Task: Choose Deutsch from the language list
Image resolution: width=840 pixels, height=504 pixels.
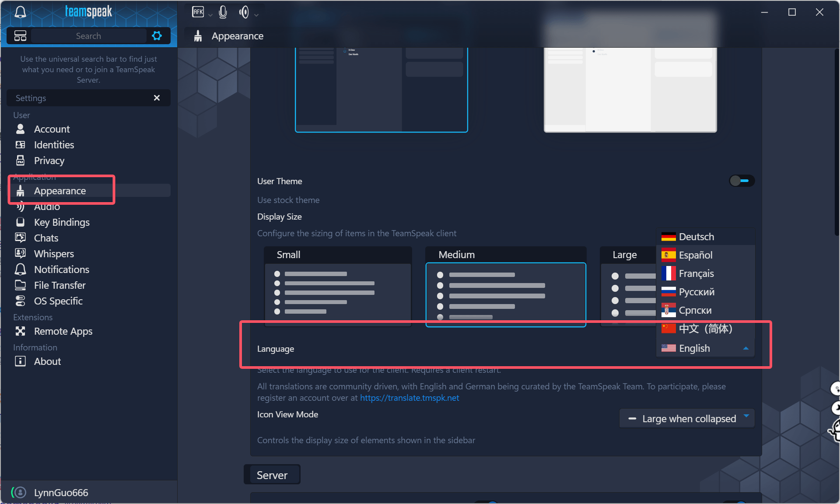Action: (x=696, y=237)
